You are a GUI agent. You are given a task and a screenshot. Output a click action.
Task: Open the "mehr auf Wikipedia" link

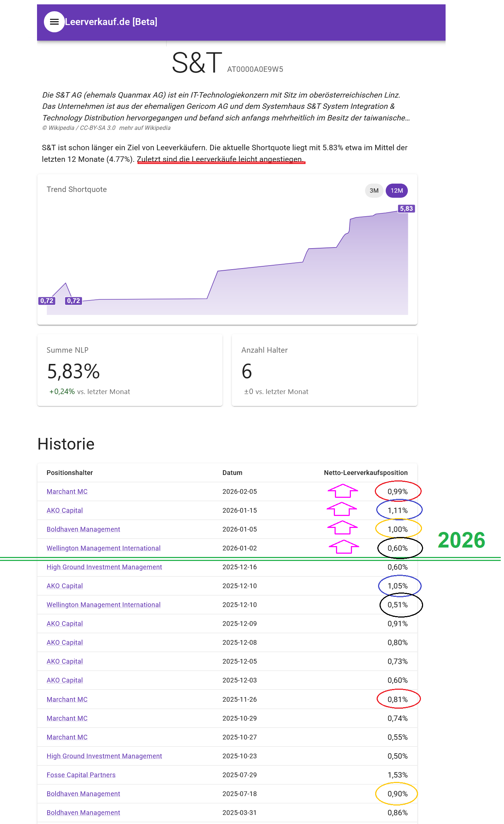(x=145, y=128)
